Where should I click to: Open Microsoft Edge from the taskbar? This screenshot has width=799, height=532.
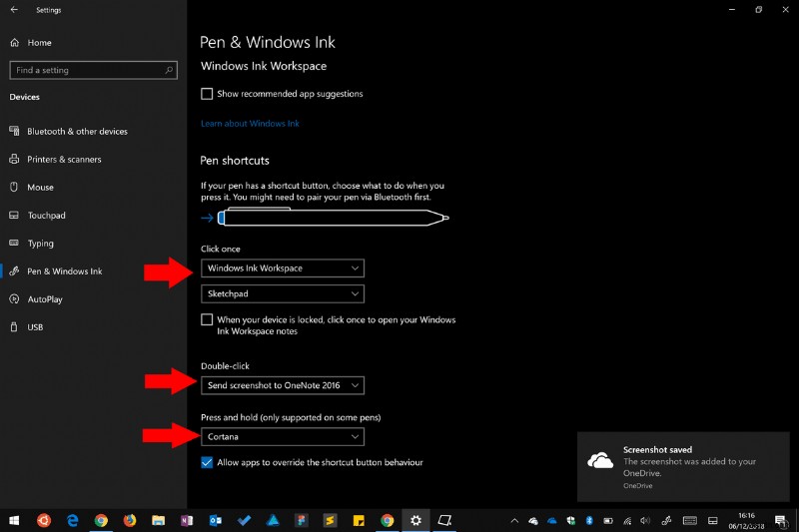(72, 520)
